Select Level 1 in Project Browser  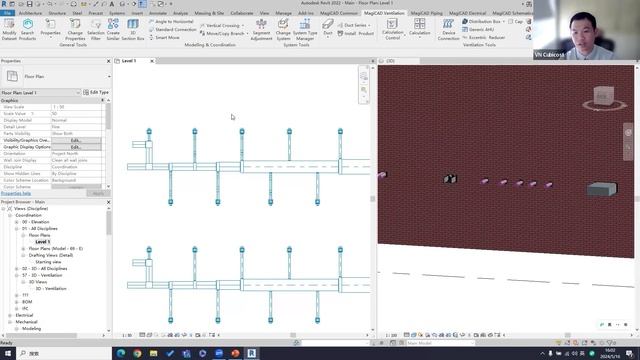point(42,242)
